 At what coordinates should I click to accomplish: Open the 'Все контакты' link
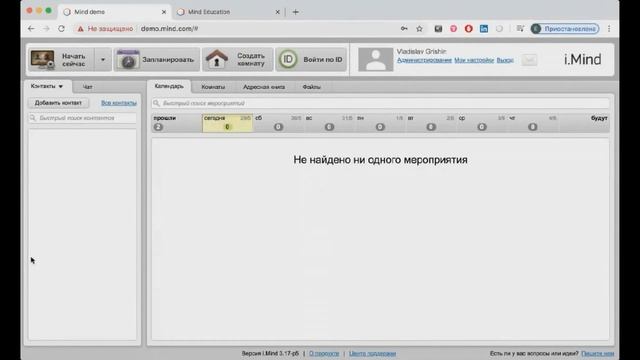pos(119,103)
